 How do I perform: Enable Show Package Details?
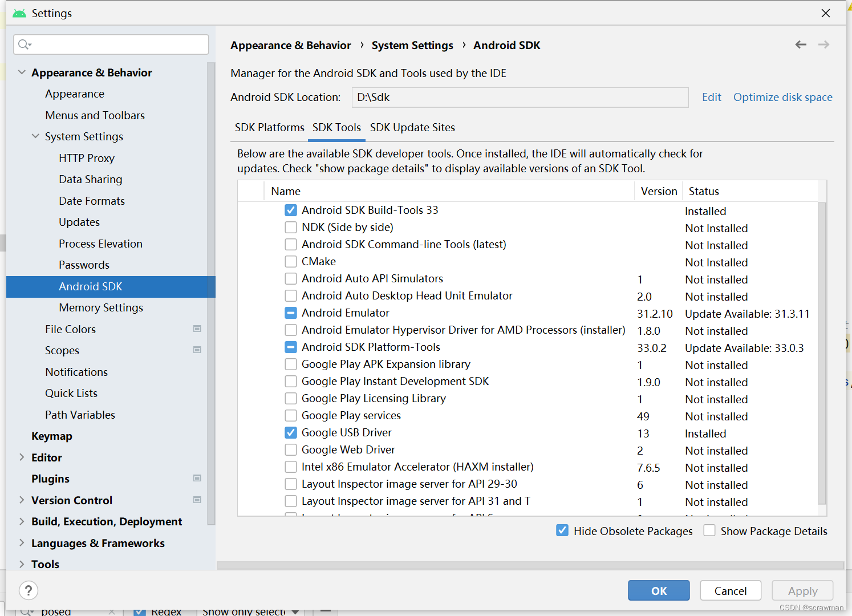[x=709, y=530]
